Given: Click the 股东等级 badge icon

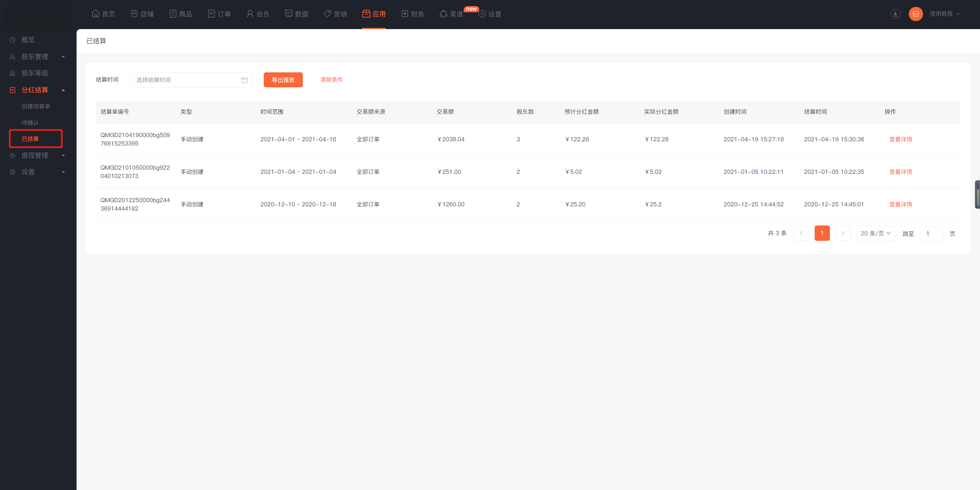Looking at the screenshot, I should (x=12, y=73).
